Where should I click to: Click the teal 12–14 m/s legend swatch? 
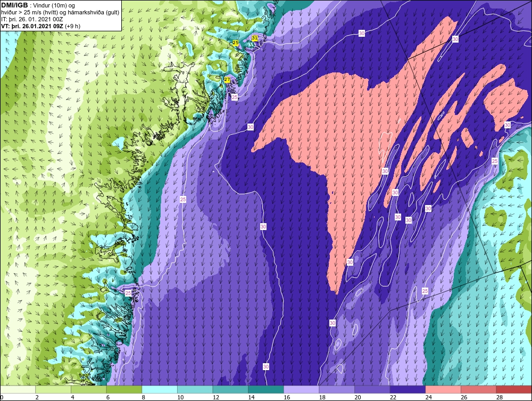tap(230, 389)
